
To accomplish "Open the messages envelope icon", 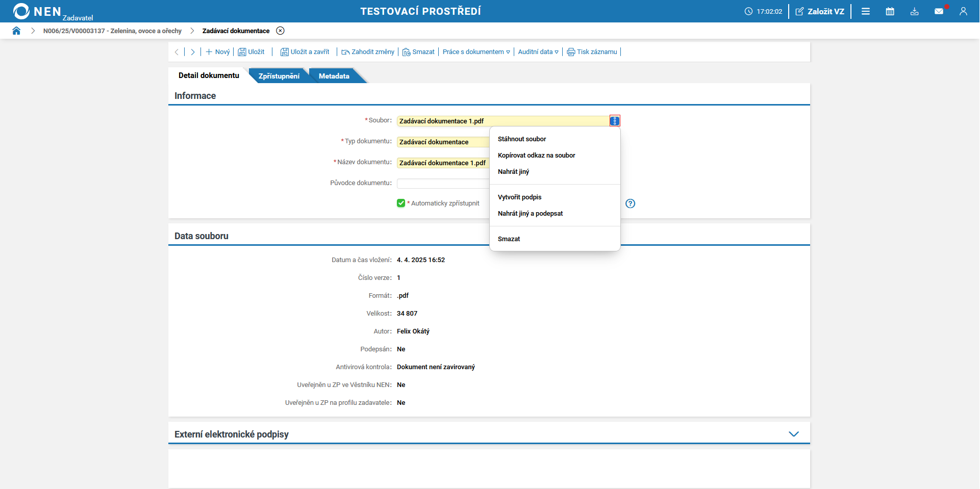I will point(939,11).
